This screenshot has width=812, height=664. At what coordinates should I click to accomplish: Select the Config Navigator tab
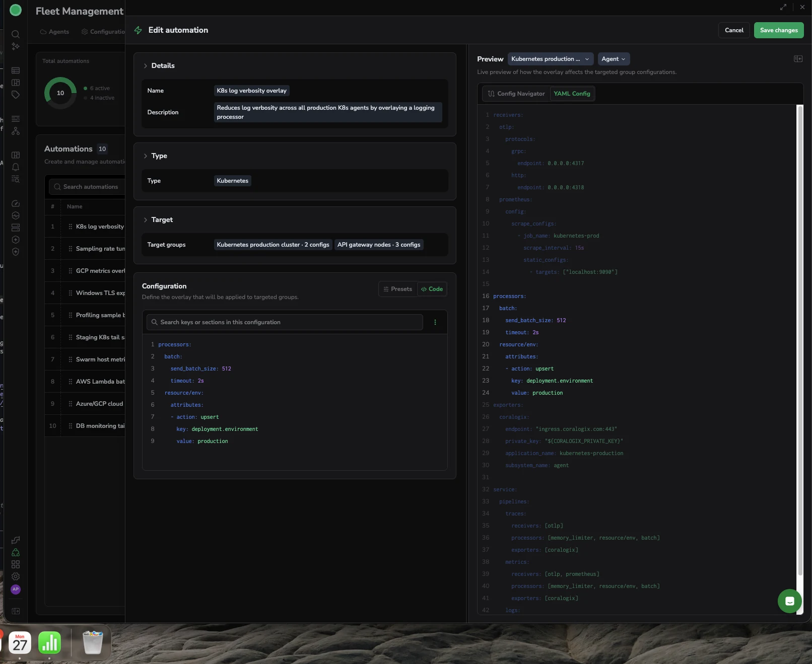point(516,94)
